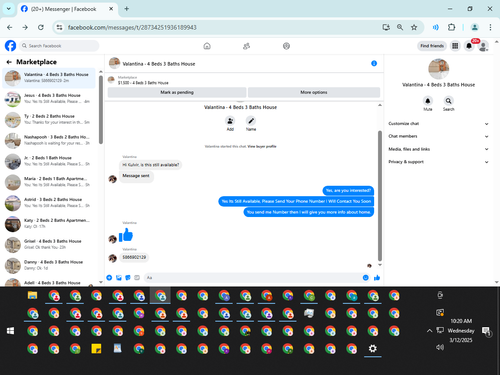The width and height of the screenshot is (500, 375).
Task: Open the account profile picture menu
Action: 483,46
